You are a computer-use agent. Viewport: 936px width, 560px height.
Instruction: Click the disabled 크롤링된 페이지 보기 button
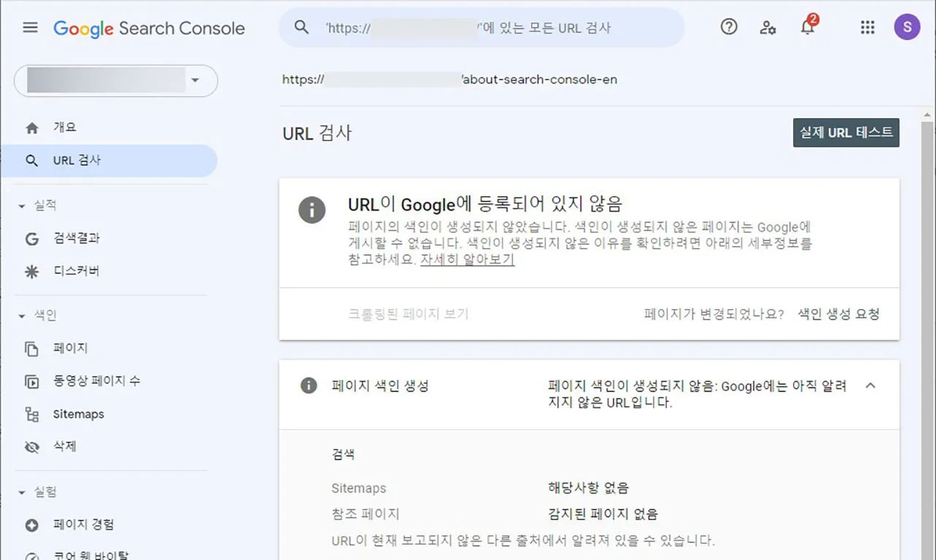pos(409,314)
